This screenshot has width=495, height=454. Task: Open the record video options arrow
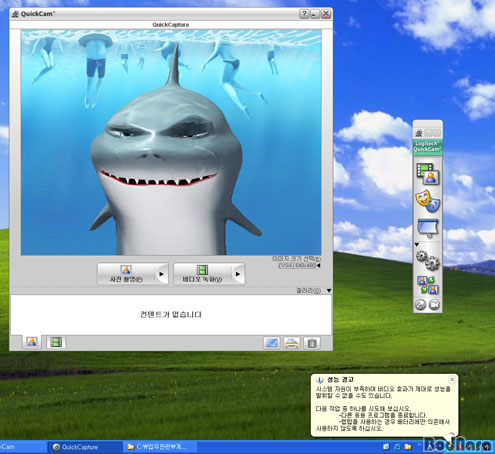click(238, 274)
